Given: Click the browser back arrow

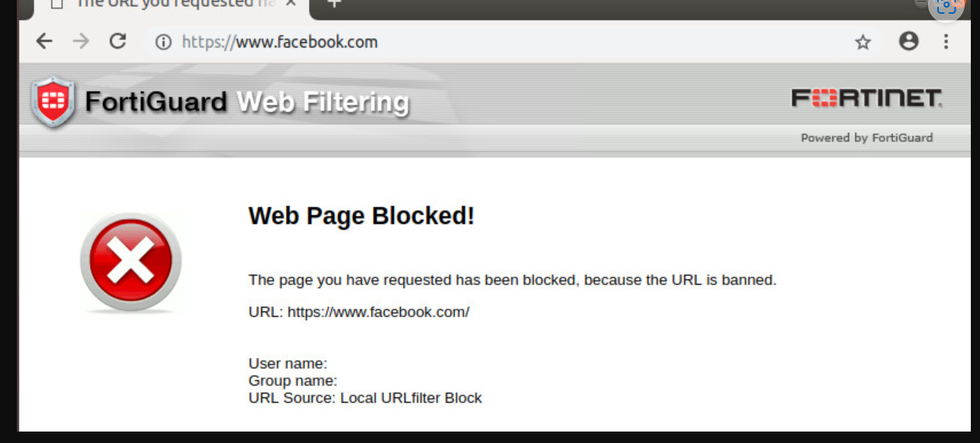Looking at the screenshot, I should pos(44,41).
